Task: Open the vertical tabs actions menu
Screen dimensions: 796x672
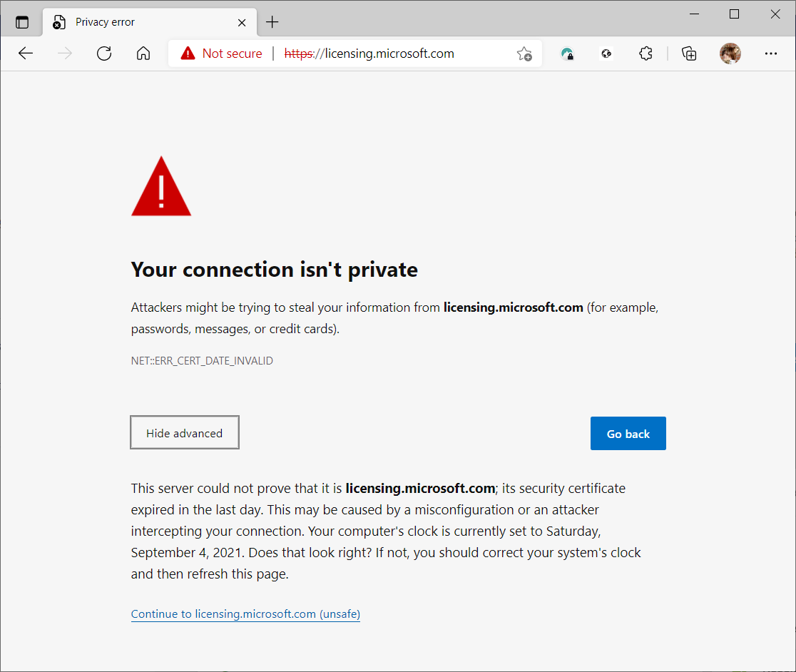Action: pos(22,22)
